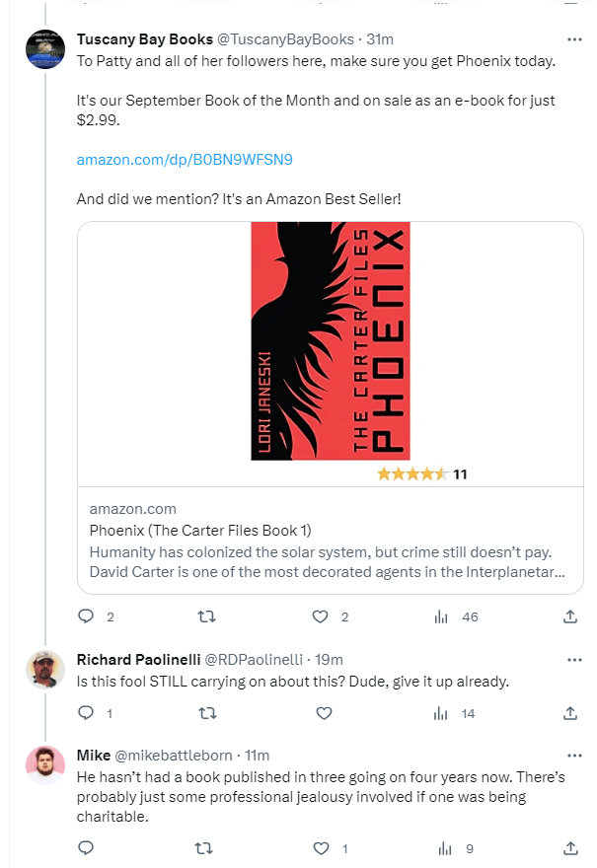Reply to the Tuscany Bay Books tweet
The height and width of the screenshot is (868, 597).
point(86,616)
